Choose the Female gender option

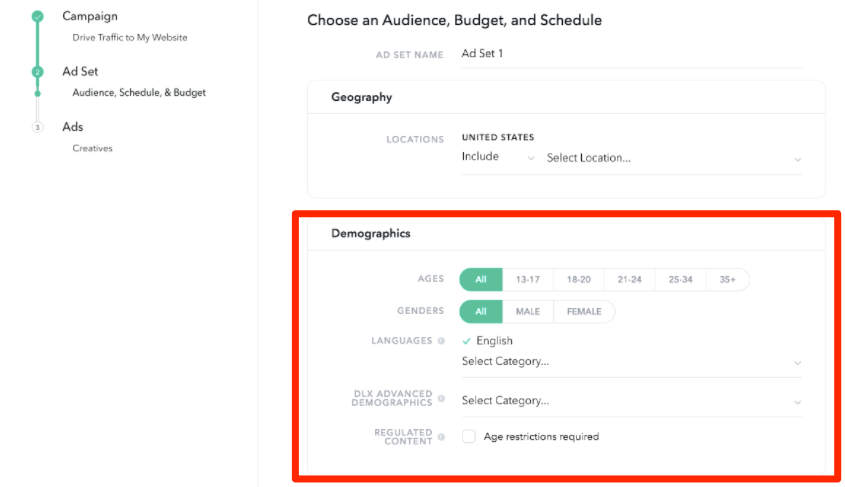[x=584, y=312]
